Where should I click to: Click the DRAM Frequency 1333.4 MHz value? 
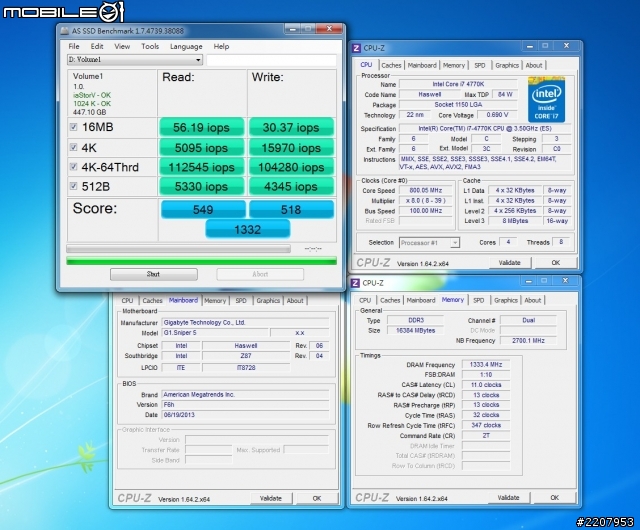tap(486, 364)
